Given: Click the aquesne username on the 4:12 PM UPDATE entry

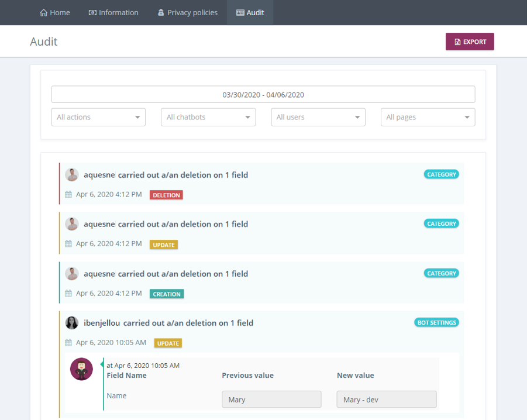Looking at the screenshot, I should point(99,224).
